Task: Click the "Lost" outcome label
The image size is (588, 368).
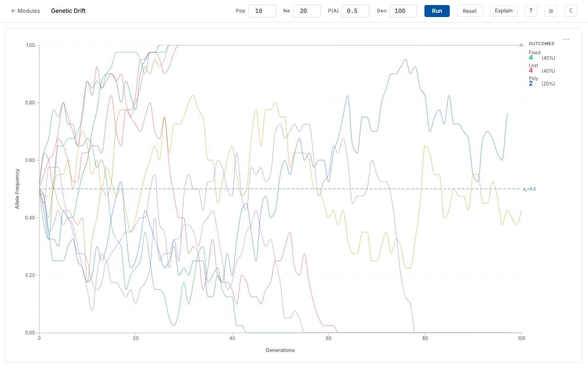Action: 533,65
